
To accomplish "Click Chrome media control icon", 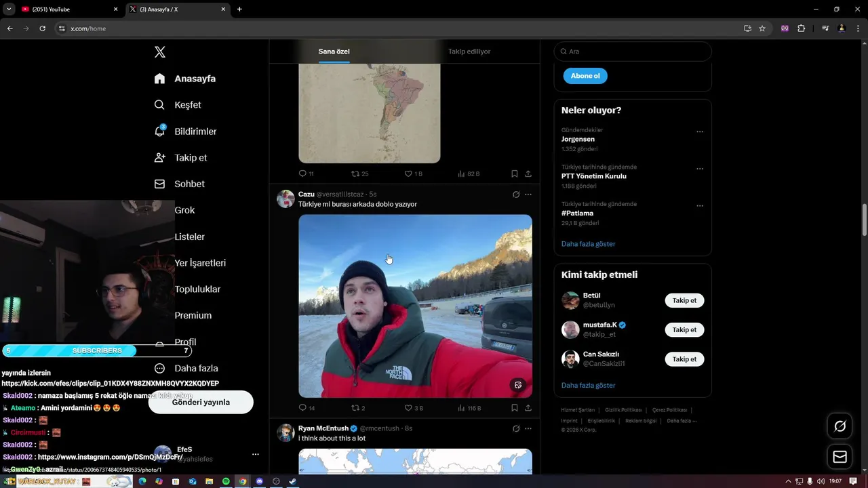I will [825, 28].
